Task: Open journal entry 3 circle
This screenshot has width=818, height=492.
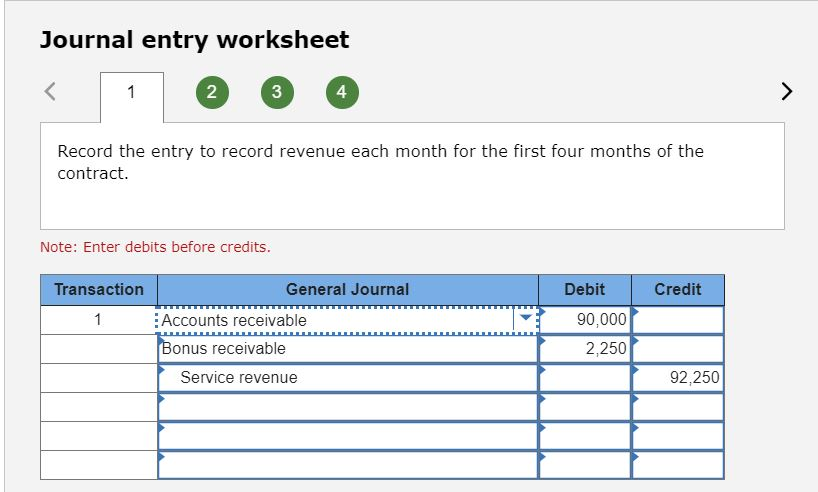Action: click(x=277, y=92)
